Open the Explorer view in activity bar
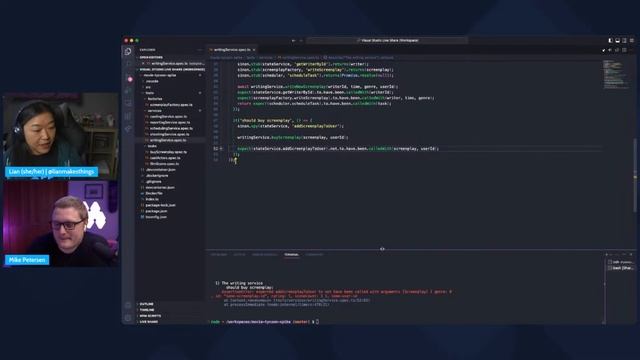This screenshot has width=640, height=360. tap(128, 51)
